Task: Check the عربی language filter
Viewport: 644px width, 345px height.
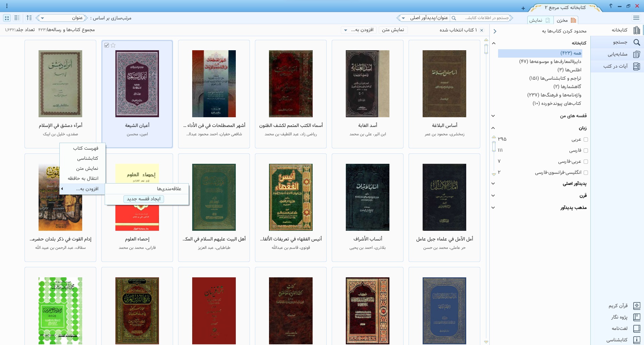Action: 586,140
